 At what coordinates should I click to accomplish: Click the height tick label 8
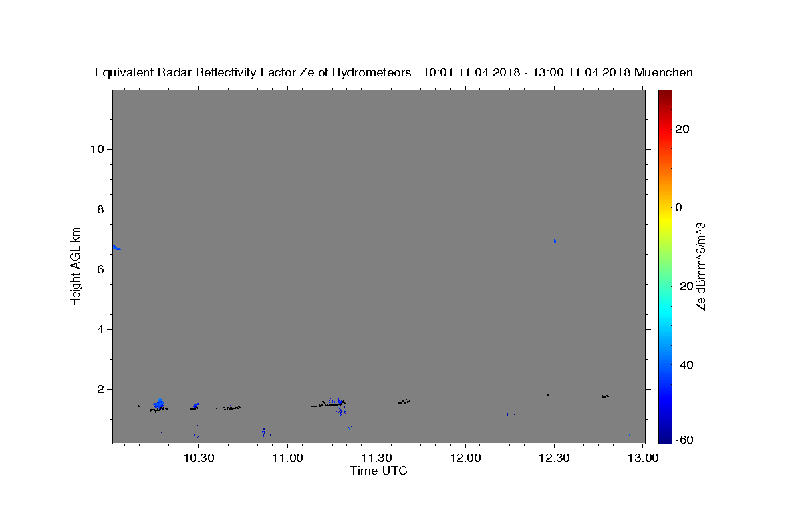coord(99,209)
